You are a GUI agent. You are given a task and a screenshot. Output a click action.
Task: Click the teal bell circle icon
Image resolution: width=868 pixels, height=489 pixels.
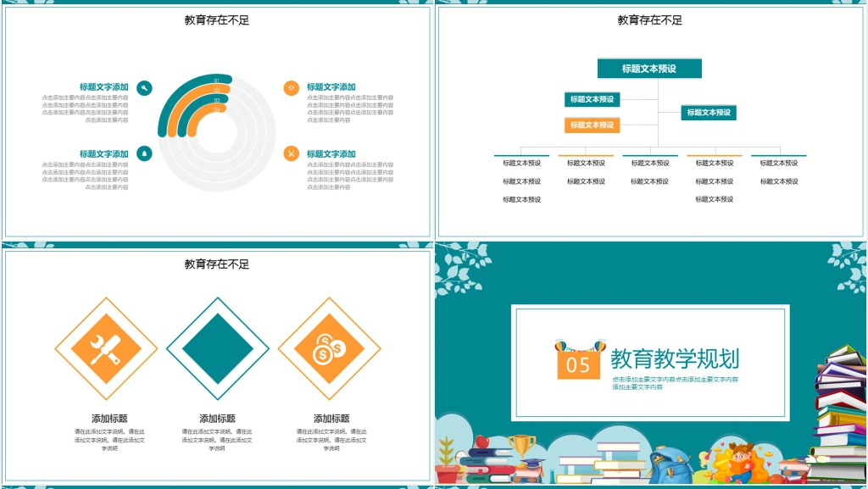[x=145, y=153]
